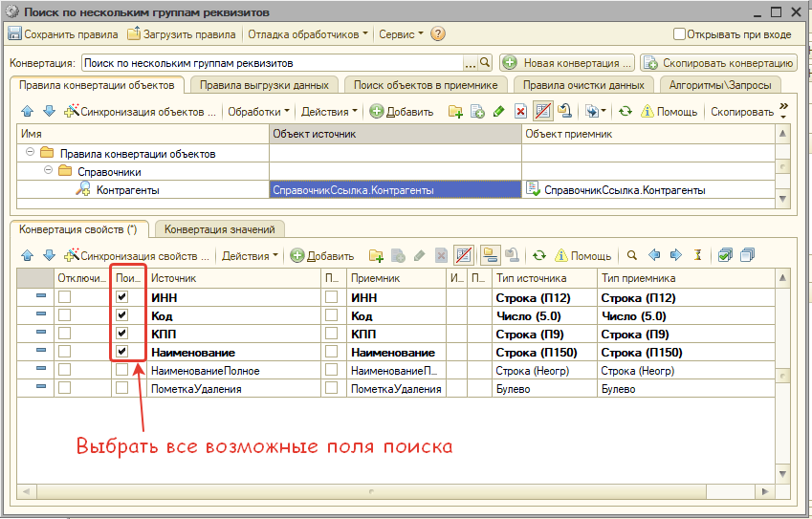Switch to the Правила выгрузки данных tab
The image size is (812, 519).
click(264, 85)
